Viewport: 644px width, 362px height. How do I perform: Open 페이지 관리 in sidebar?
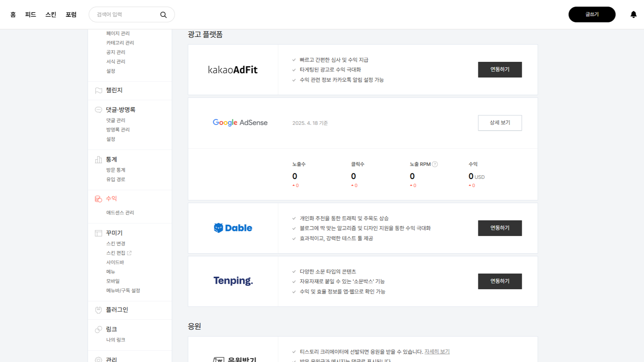118,34
